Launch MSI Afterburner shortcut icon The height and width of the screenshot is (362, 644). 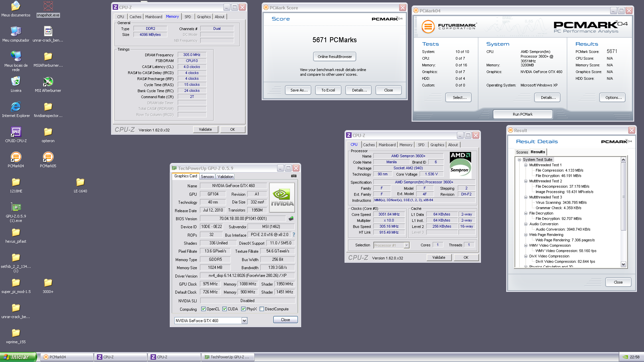pyautogui.click(x=48, y=81)
